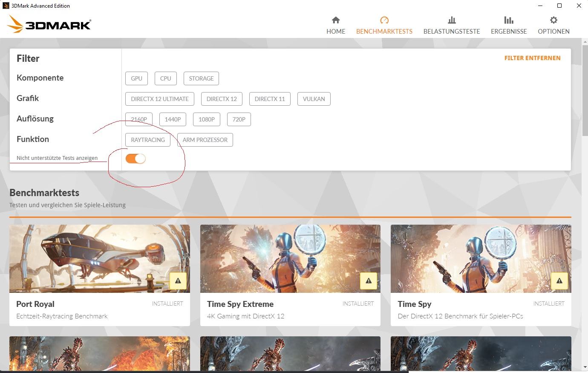Click the 'Funktion' filter label
Viewport: 588px width, 373px height.
33,139
